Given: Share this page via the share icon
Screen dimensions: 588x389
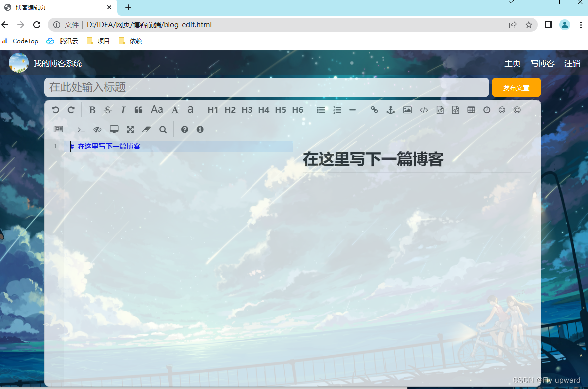Looking at the screenshot, I should click(x=513, y=25).
